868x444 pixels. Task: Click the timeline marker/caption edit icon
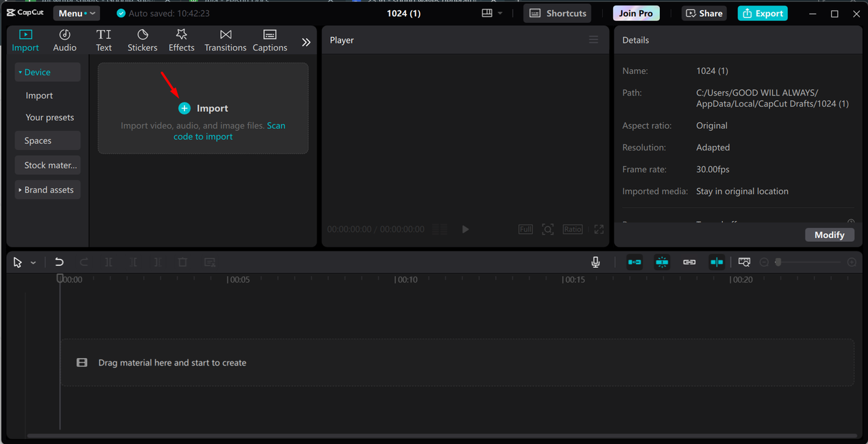[x=210, y=262]
